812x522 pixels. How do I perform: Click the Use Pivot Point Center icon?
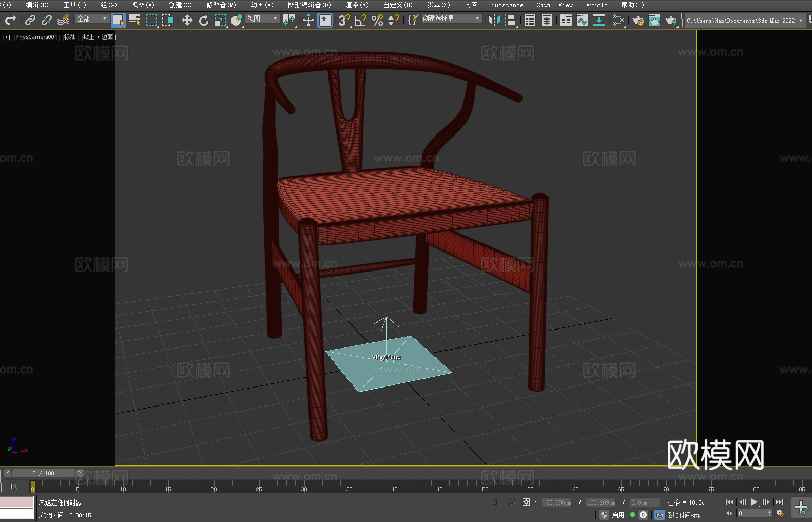point(289,20)
